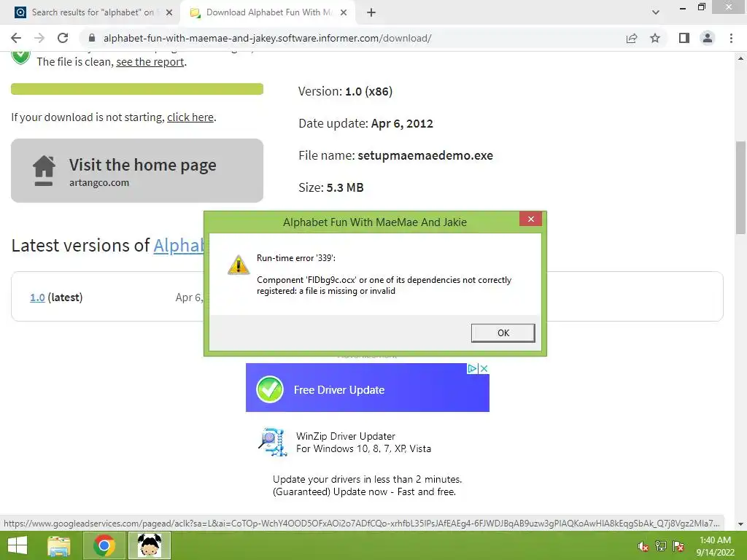The image size is (747, 560).
Task: Open the browser side panel
Action: [684, 38]
